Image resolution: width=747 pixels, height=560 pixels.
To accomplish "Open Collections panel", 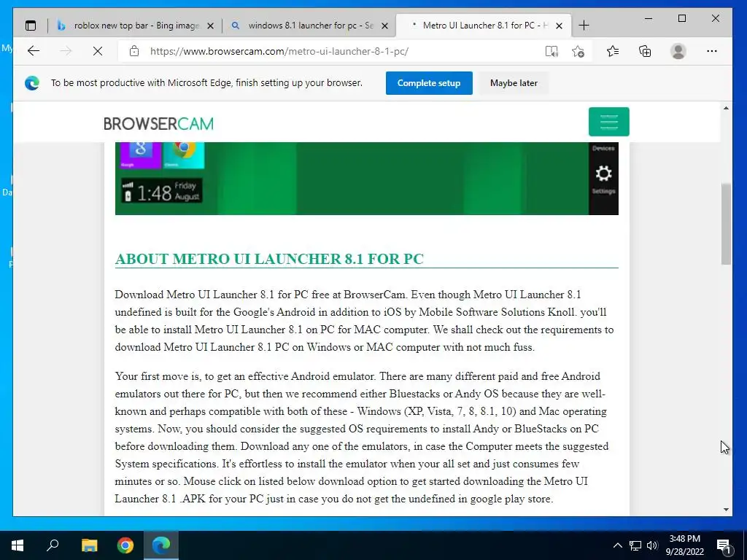I will click(645, 51).
